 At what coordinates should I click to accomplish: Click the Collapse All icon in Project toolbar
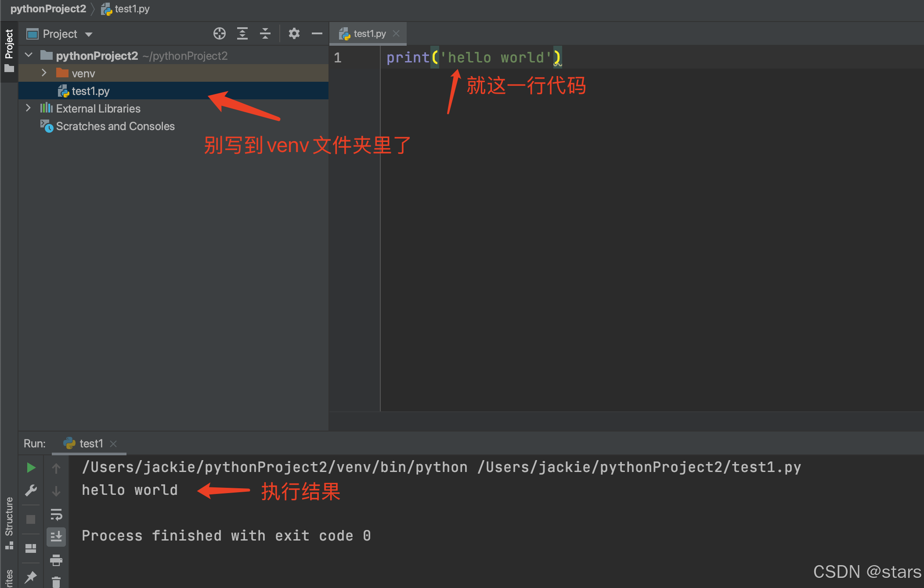[265, 34]
